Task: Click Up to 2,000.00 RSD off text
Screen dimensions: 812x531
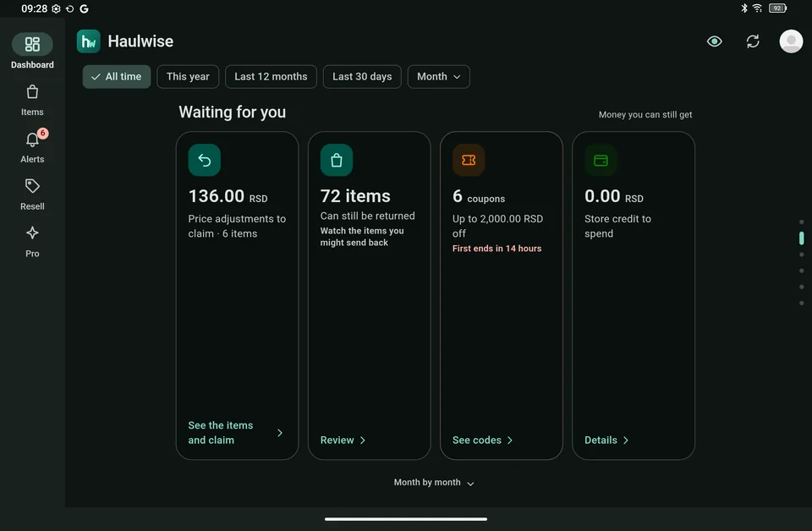Action: pos(497,226)
